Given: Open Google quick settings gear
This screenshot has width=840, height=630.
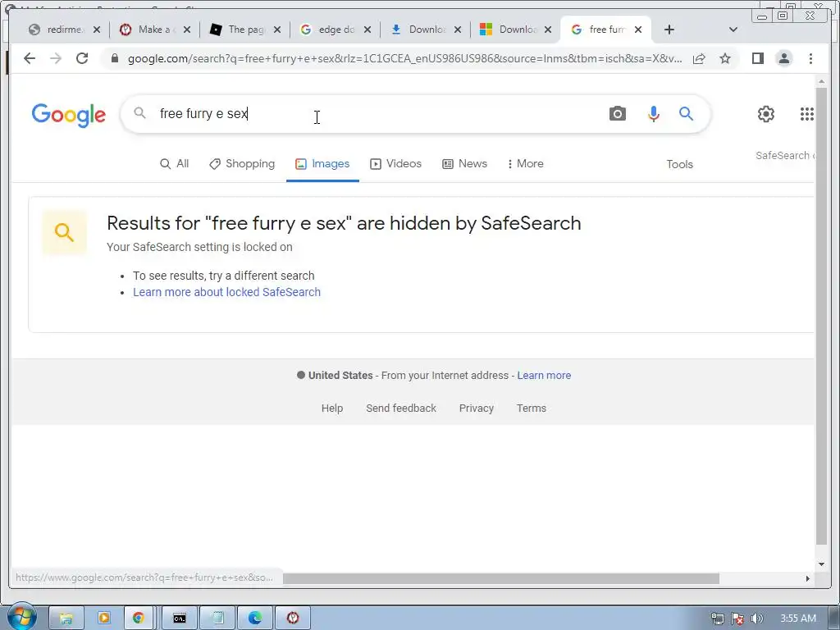Looking at the screenshot, I should [x=766, y=113].
